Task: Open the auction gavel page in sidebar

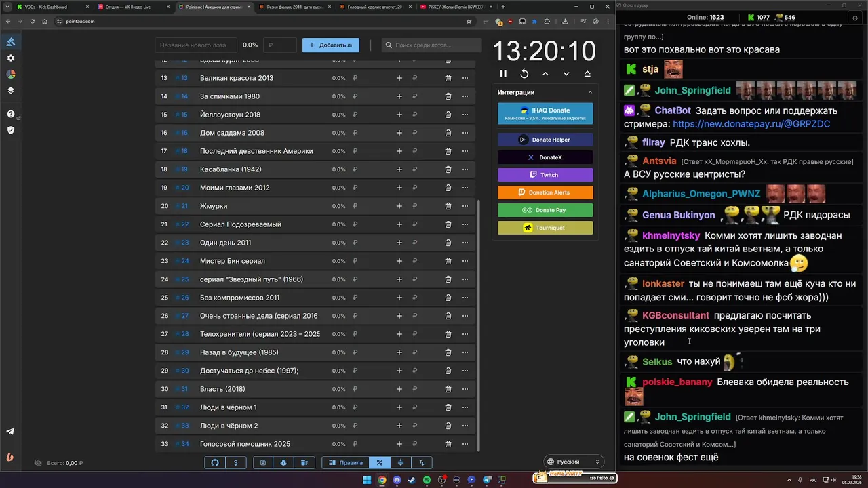Action: coord(11,42)
